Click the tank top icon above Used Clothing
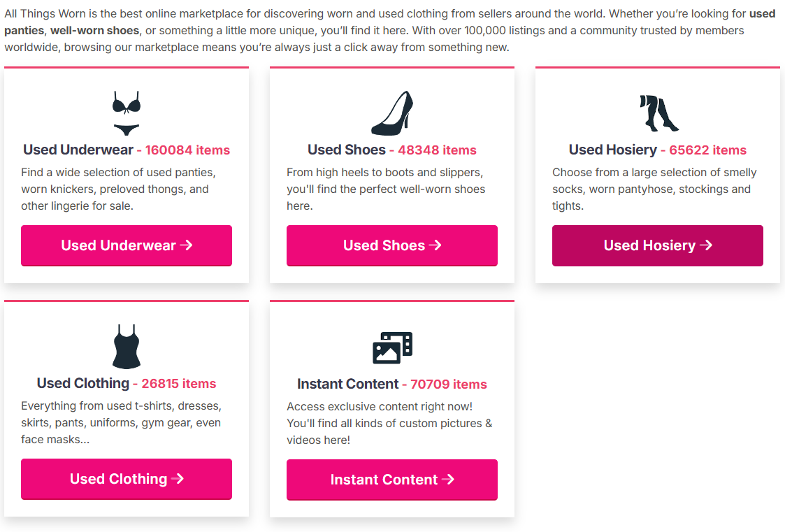The height and width of the screenshot is (532, 785). [126, 345]
